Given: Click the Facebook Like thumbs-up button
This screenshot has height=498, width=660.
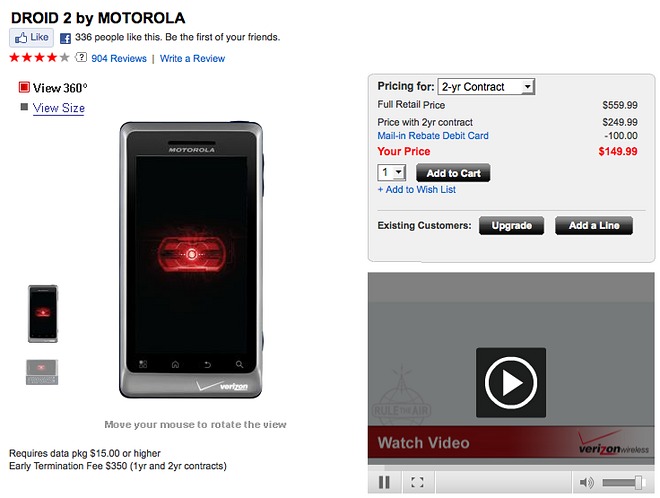Looking at the screenshot, I should pos(32,37).
